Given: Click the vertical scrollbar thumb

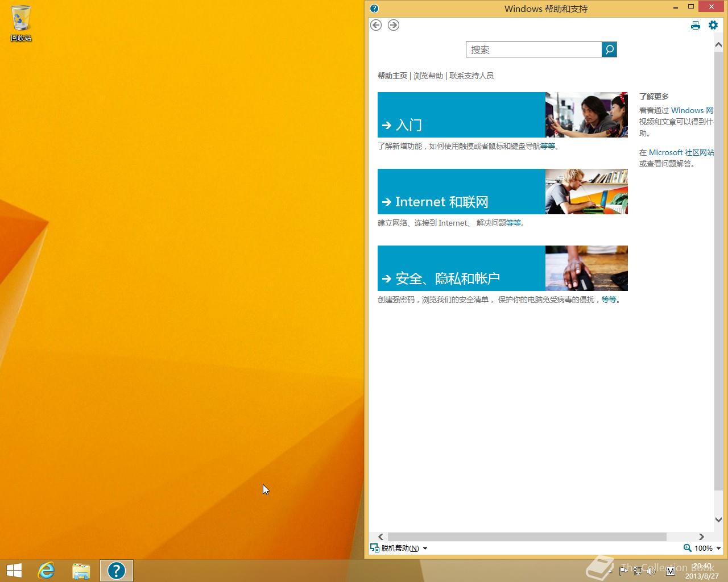Looking at the screenshot, I should [x=718, y=271].
